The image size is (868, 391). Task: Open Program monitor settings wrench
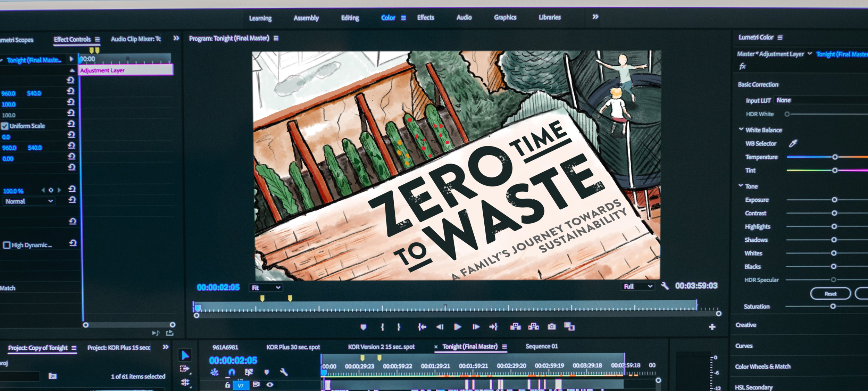click(x=665, y=286)
